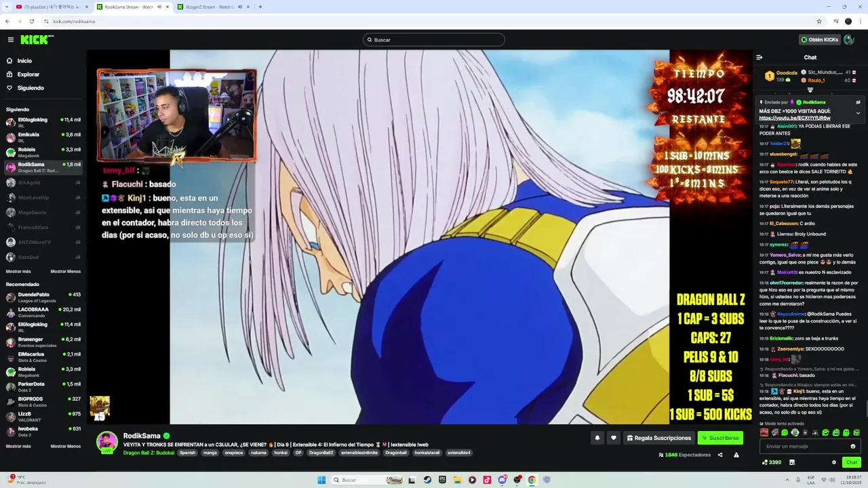Open Steam from taskbar
This screenshot has height=488, width=868.
427,480
